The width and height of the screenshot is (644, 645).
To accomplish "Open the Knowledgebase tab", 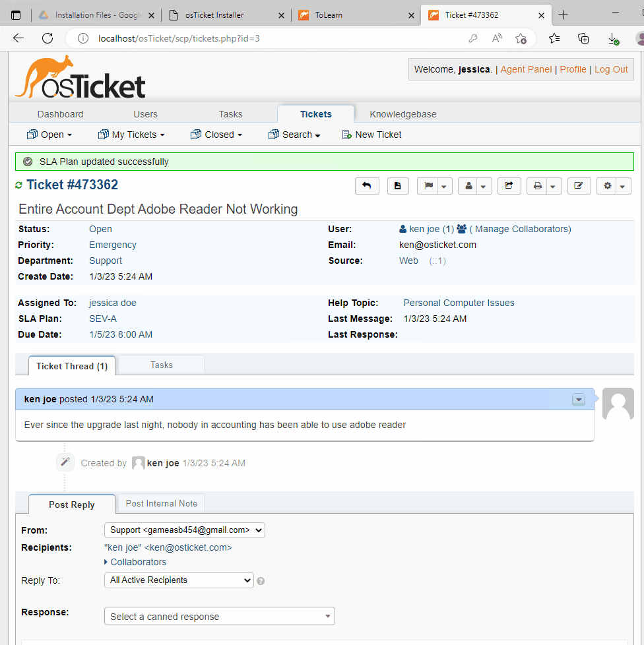I will point(403,114).
